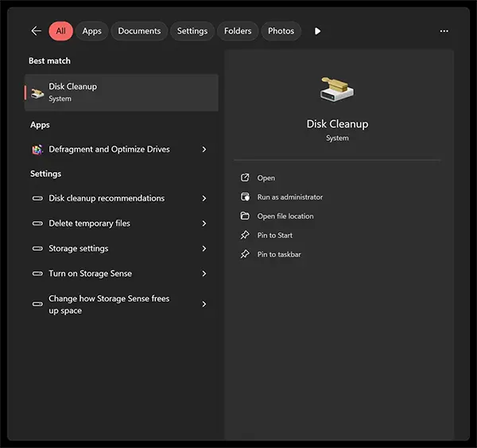Choose Pin to Start option
This screenshot has width=477, height=448.
(274, 236)
